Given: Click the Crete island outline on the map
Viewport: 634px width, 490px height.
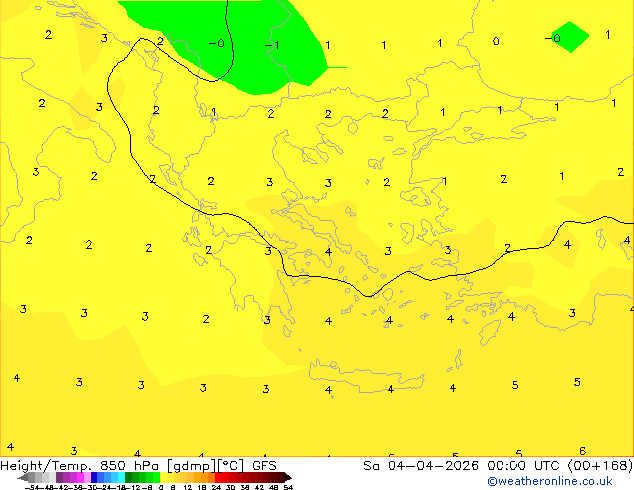Looking at the screenshot, I should [x=366, y=376].
